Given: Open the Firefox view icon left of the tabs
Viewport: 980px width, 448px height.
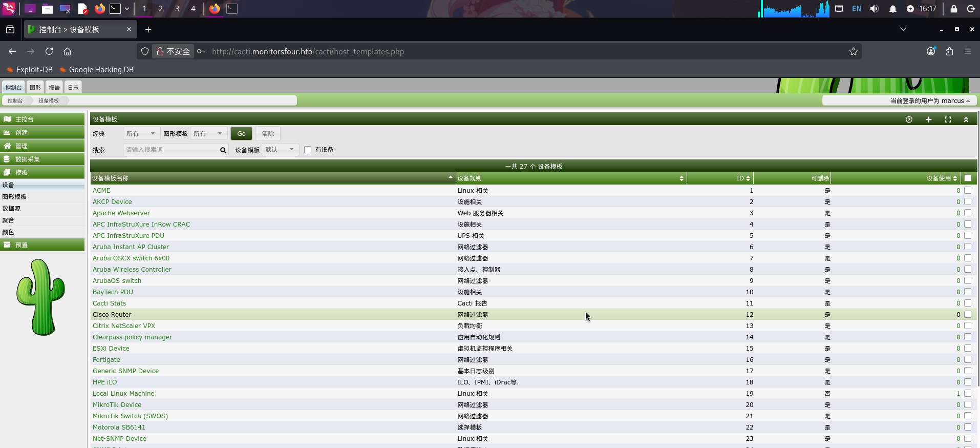Looking at the screenshot, I should (x=10, y=30).
